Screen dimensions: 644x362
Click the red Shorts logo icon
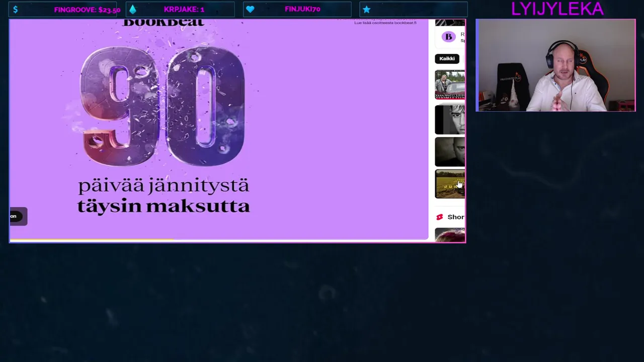tap(439, 217)
